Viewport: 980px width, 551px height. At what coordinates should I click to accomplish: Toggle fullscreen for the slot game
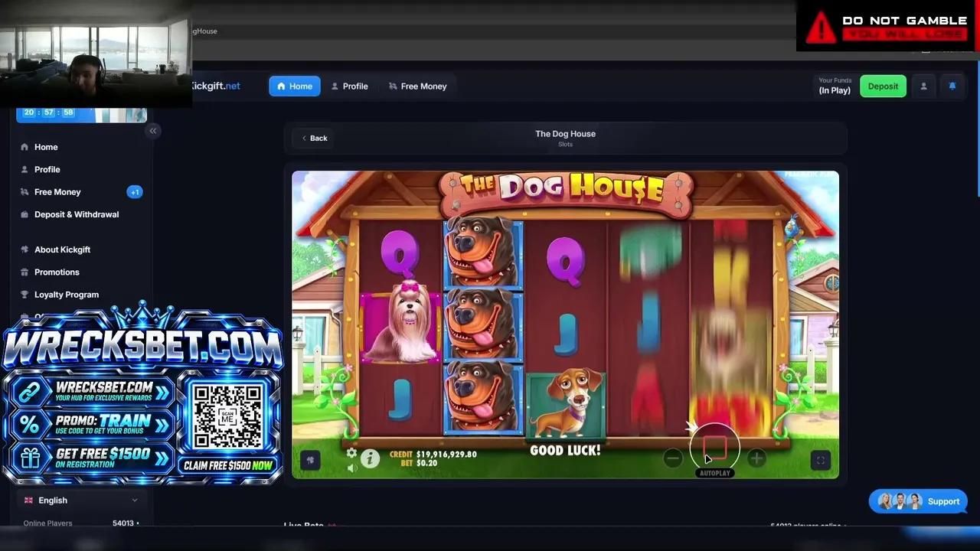(820, 460)
